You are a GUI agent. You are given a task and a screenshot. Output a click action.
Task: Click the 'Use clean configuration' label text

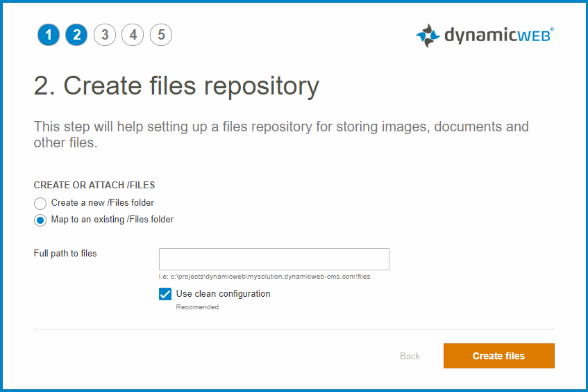point(223,294)
